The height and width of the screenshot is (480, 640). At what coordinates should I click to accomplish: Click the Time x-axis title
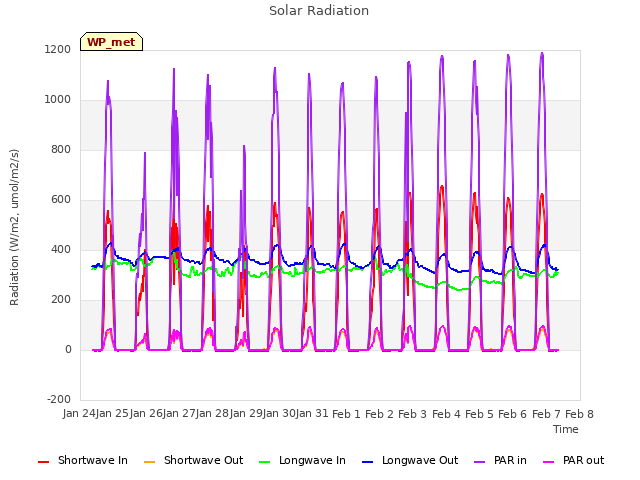point(566,429)
